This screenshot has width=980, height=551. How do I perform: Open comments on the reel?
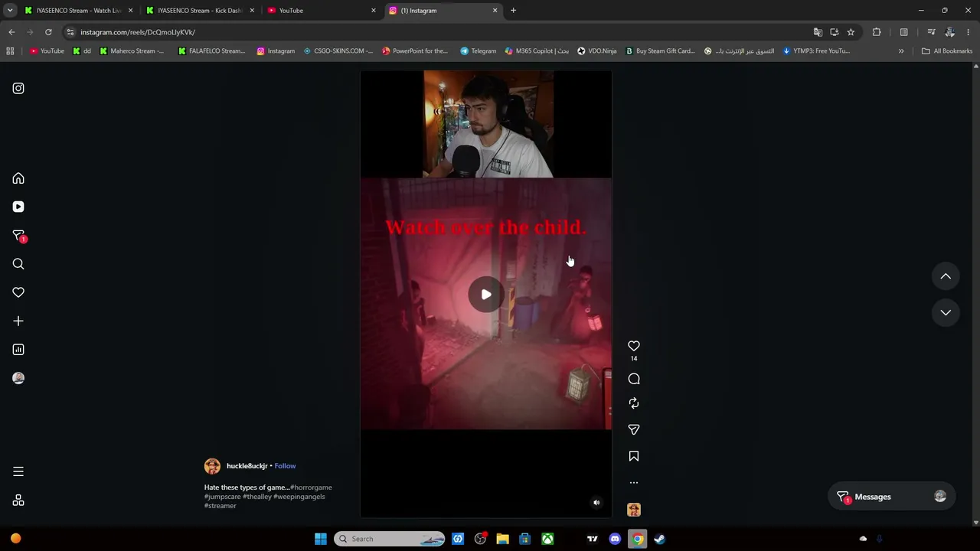tap(634, 379)
